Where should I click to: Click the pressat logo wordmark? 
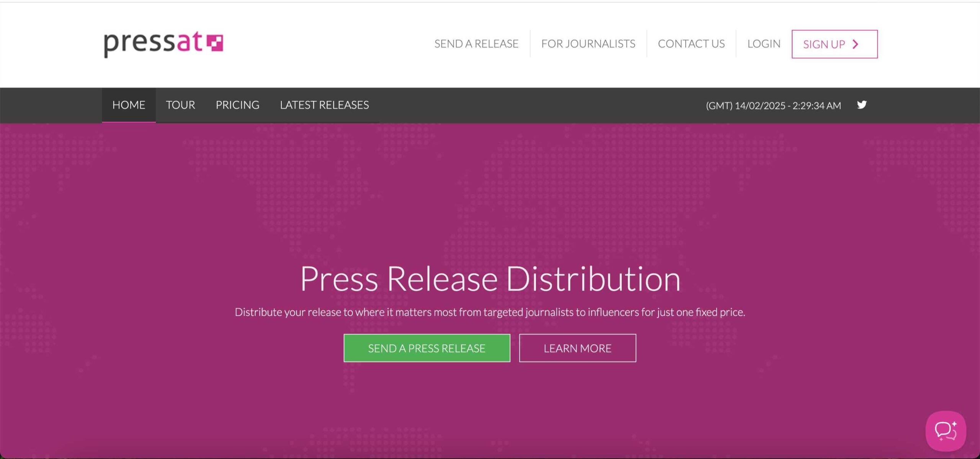click(x=153, y=43)
